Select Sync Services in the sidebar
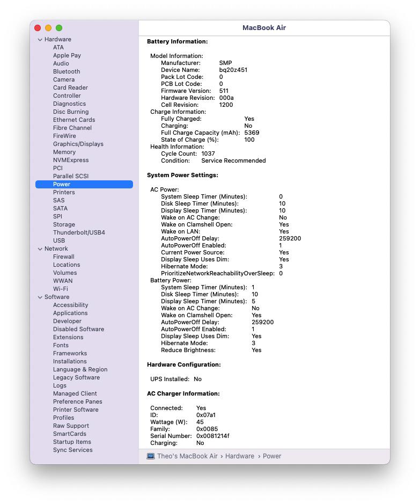This screenshot has width=420, height=504. click(72, 450)
